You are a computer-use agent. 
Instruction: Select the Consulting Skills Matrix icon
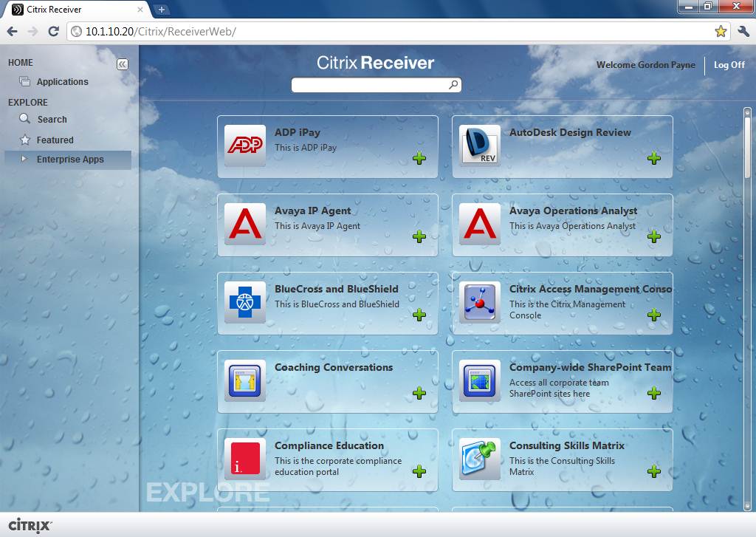click(x=479, y=459)
